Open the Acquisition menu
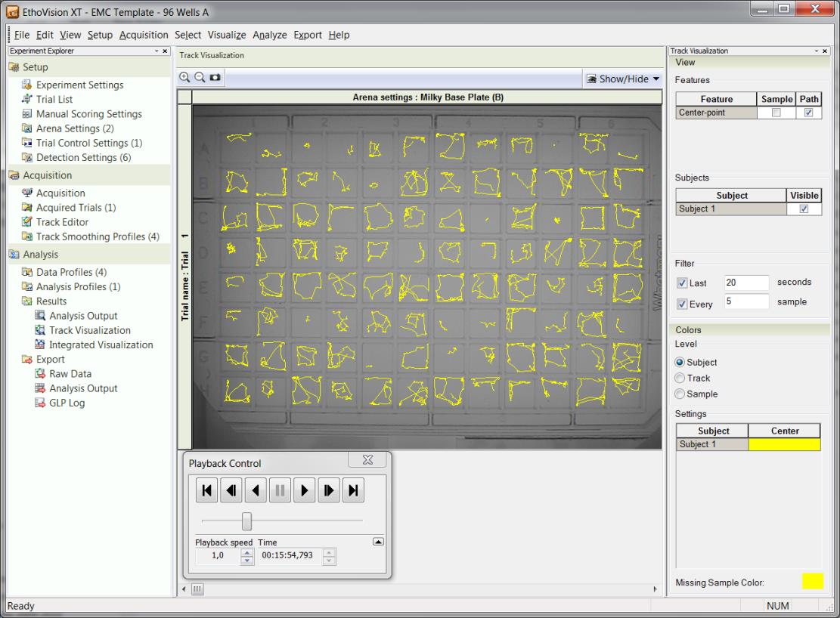 point(144,35)
